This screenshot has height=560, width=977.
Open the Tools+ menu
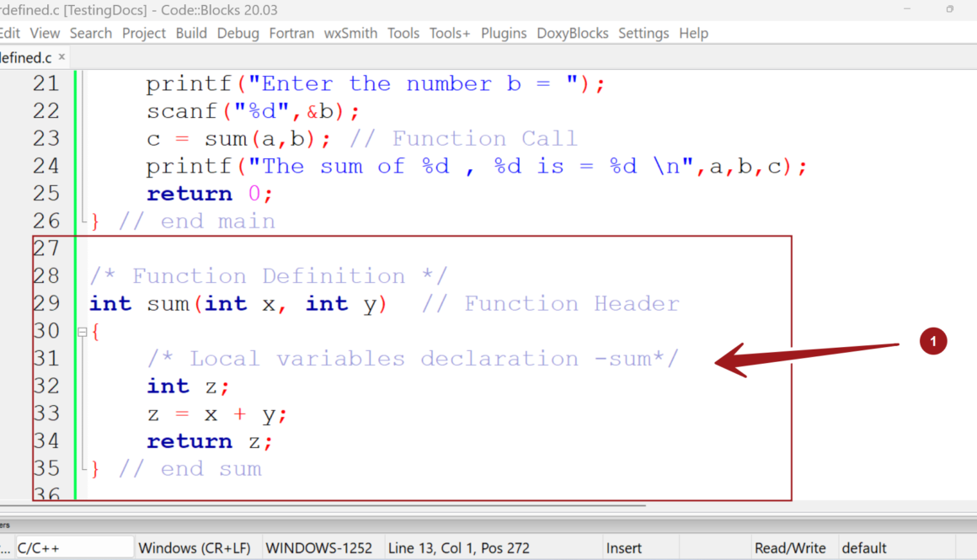point(449,33)
